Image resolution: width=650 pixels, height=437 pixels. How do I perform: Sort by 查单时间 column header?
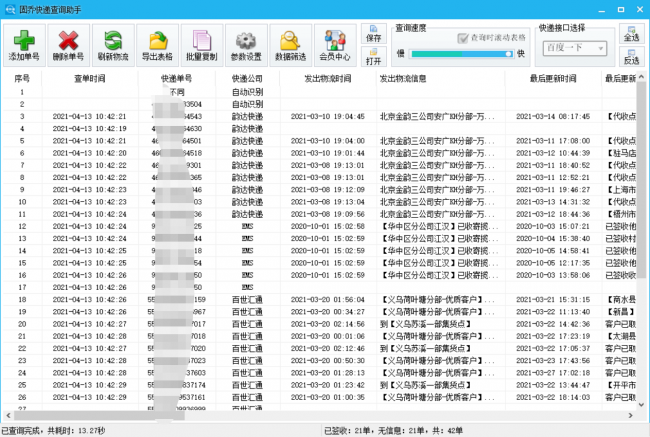click(90, 78)
